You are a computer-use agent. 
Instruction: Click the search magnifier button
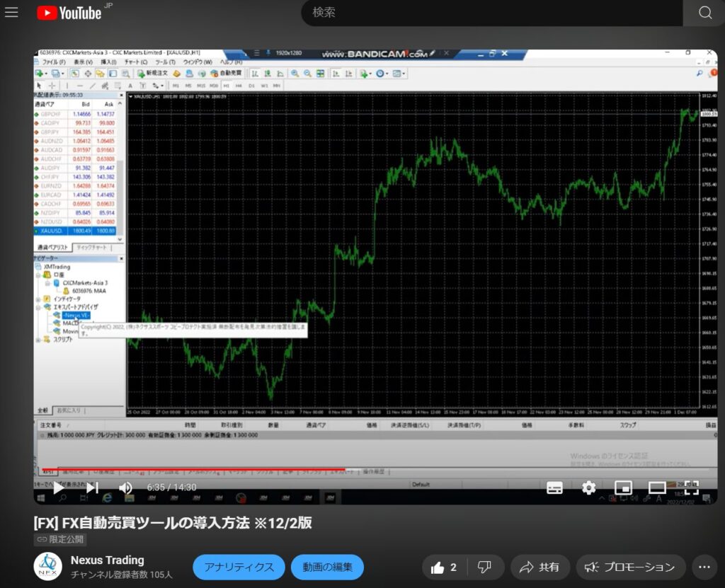point(704,13)
